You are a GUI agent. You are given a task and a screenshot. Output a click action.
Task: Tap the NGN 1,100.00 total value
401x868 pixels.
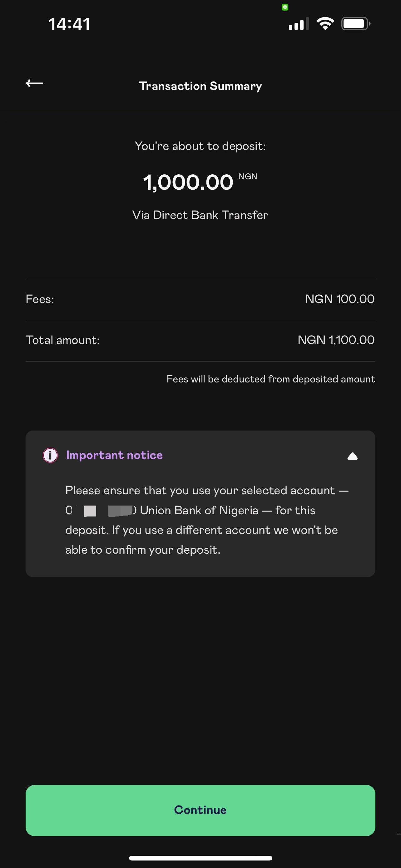click(x=336, y=340)
